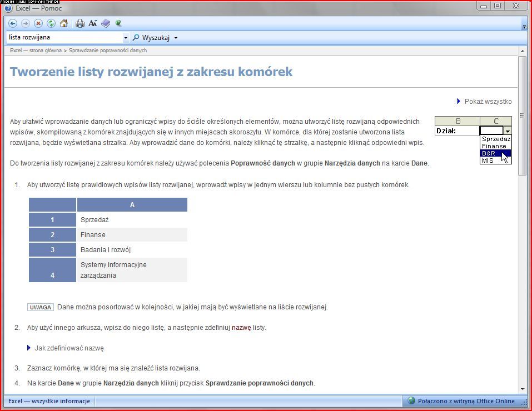Click the bold text 'Poprawność danych'
This screenshot has width=532, height=411.
click(x=262, y=163)
